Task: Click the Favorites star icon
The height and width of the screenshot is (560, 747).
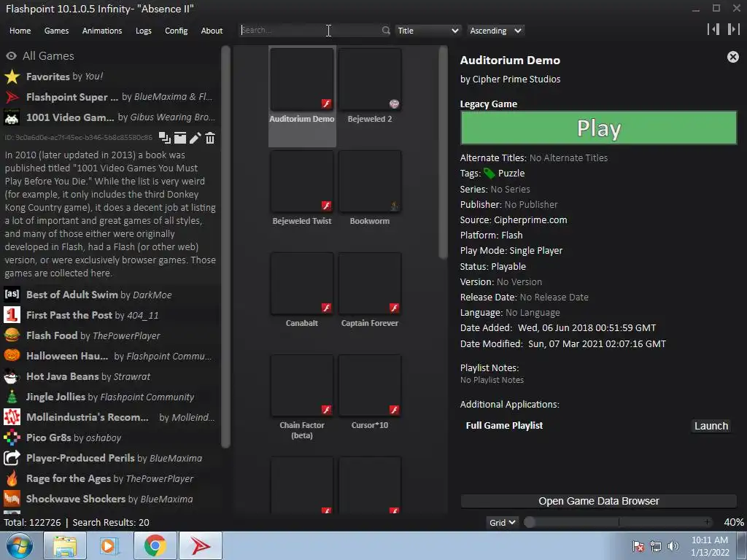Action: pos(12,76)
